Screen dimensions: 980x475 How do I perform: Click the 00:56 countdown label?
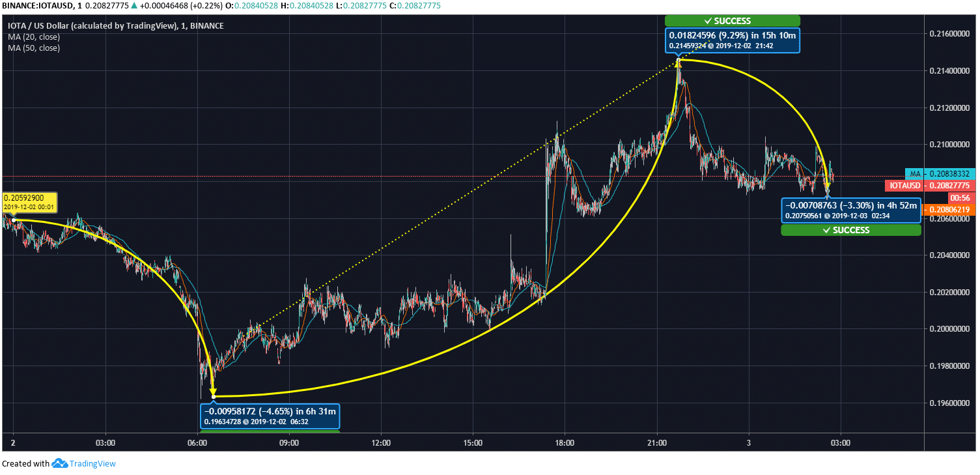(960, 197)
